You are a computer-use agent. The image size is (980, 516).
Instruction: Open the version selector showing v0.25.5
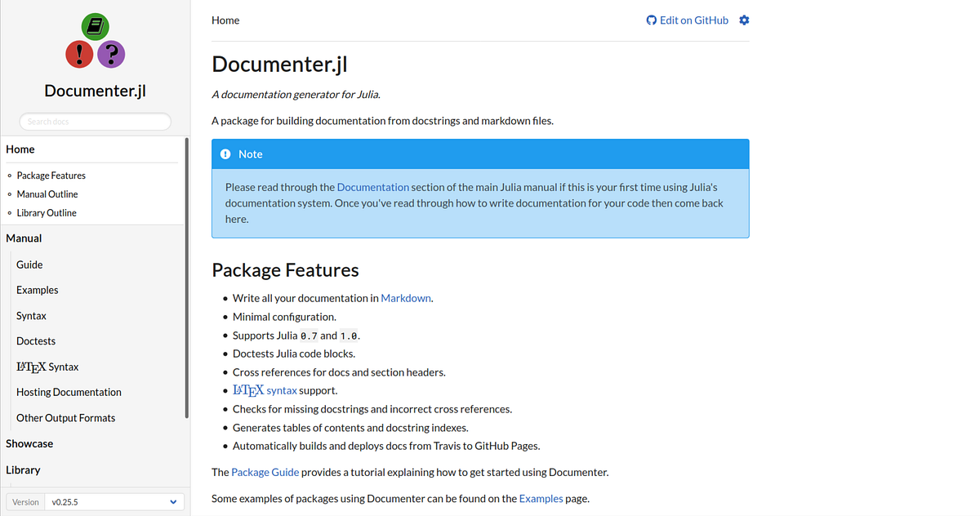click(x=114, y=501)
